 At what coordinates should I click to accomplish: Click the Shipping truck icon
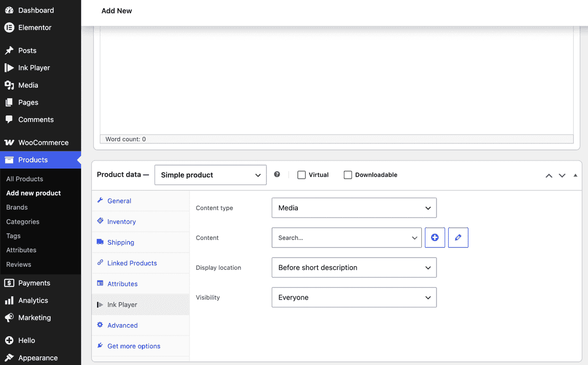pos(100,241)
